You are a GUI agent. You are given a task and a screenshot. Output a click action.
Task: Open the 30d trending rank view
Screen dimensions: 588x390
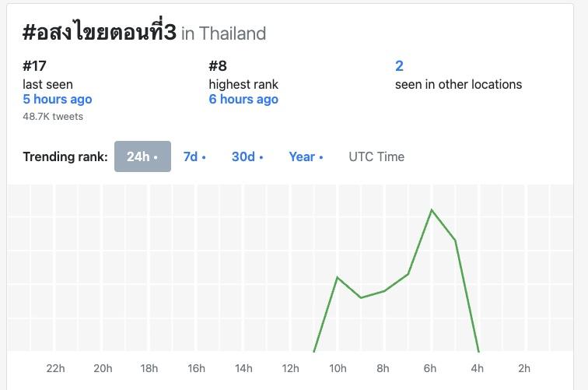click(x=247, y=156)
